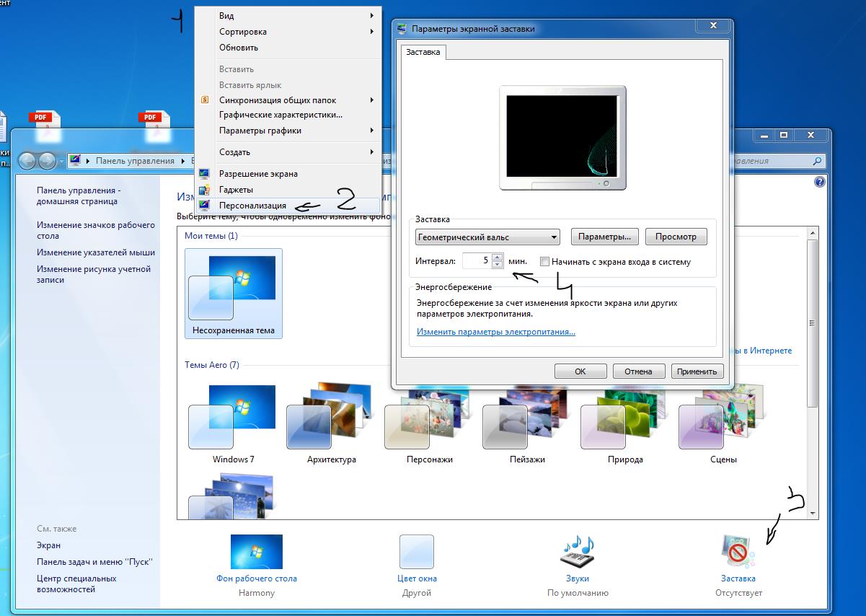Click the Персонализация menu icon
This screenshot has width=866, height=616.
click(x=205, y=206)
